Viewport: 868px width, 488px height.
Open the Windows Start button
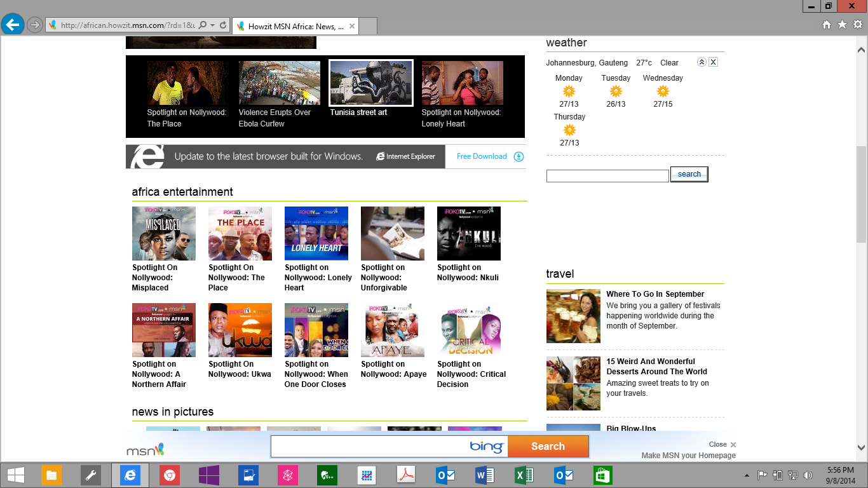click(15, 475)
